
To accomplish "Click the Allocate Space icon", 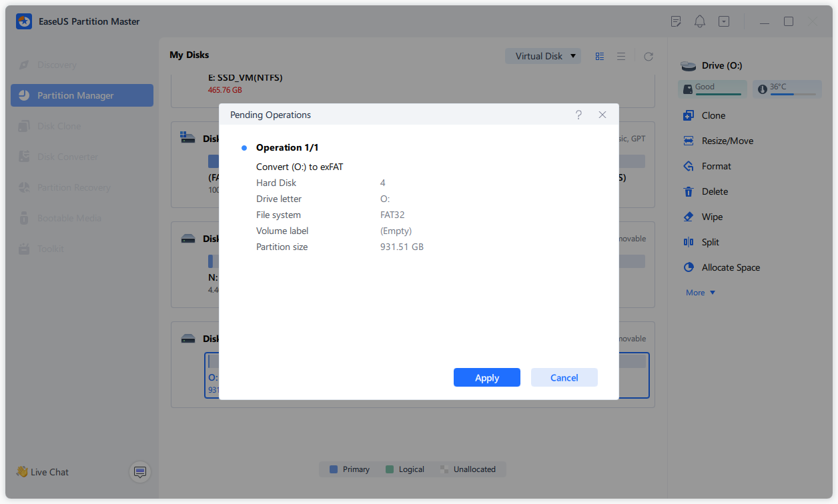I will coord(689,267).
